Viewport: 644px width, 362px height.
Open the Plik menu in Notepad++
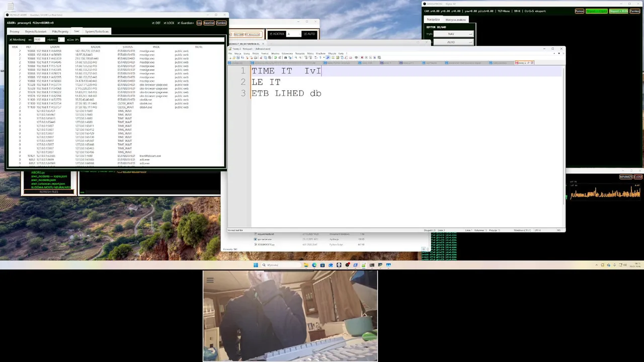pos(230,53)
